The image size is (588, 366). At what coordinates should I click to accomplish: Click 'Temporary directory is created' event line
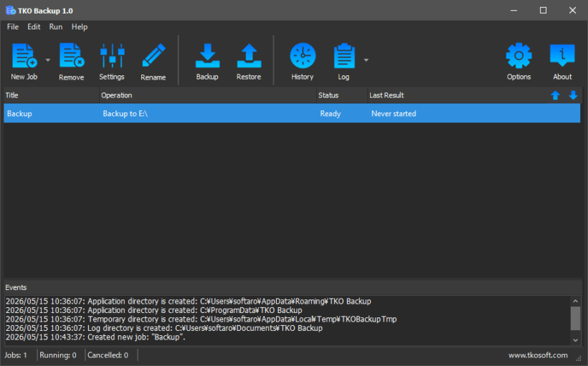coord(201,319)
